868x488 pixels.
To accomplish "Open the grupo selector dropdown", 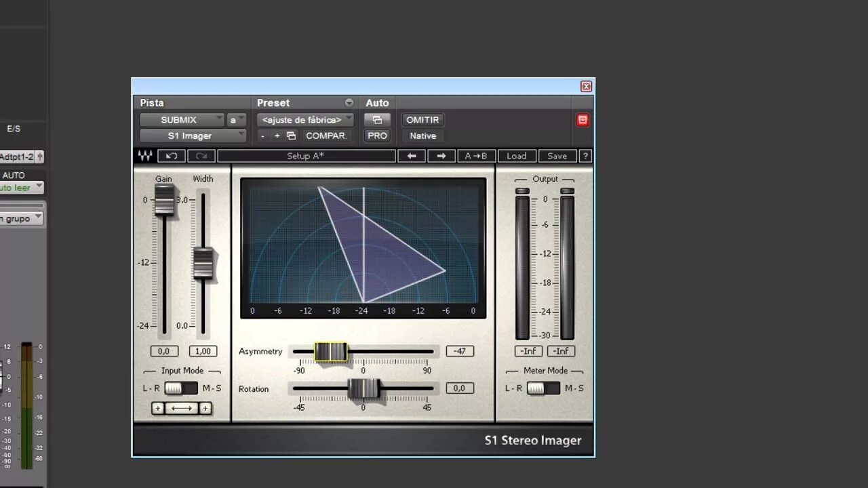I will coord(21,219).
